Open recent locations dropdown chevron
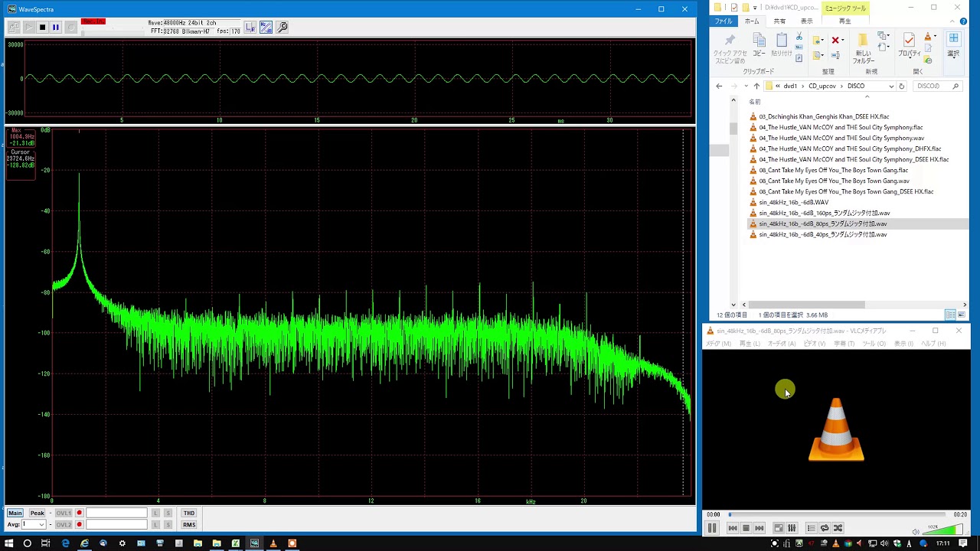Viewport: 980px width, 551px height. tap(746, 86)
